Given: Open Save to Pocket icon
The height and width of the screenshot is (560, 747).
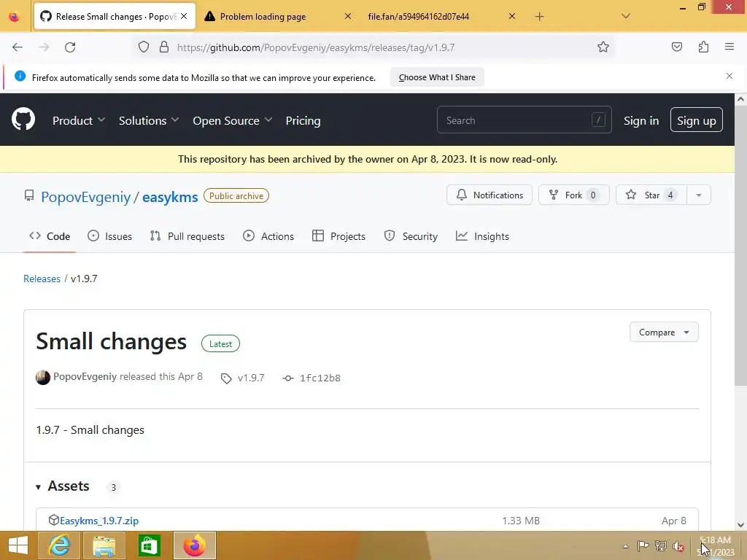Looking at the screenshot, I should pyautogui.click(x=677, y=47).
